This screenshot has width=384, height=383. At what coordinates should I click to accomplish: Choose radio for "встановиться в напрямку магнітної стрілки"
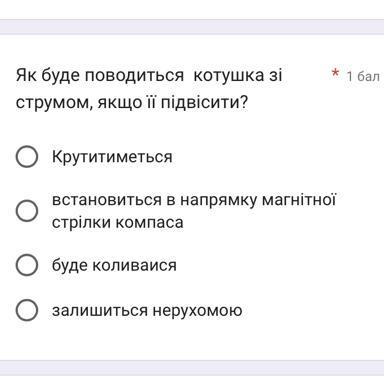27,211
